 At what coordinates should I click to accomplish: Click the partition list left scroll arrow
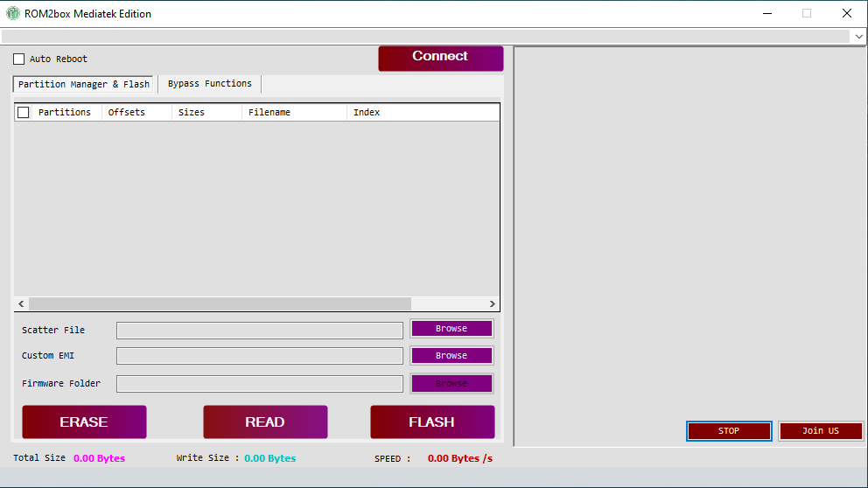click(21, 303)
